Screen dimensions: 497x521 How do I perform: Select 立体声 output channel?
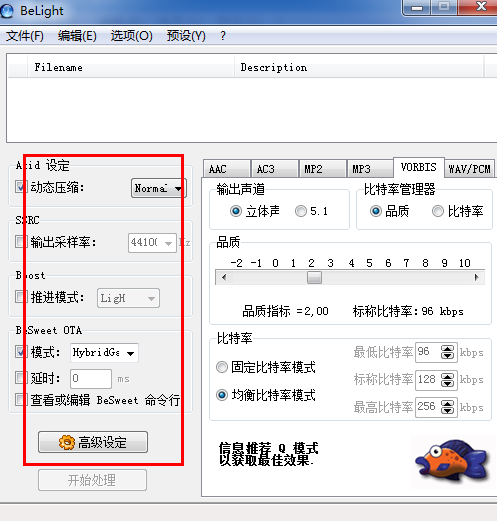pos(236,211)
